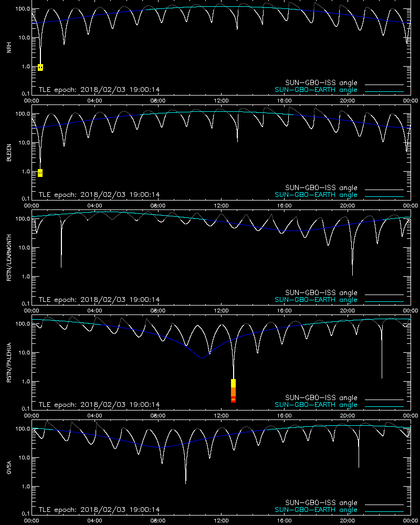
Task: Click the TLE epoch text in RSTN/LEARMONTH panel
Action: coord(99,300)
